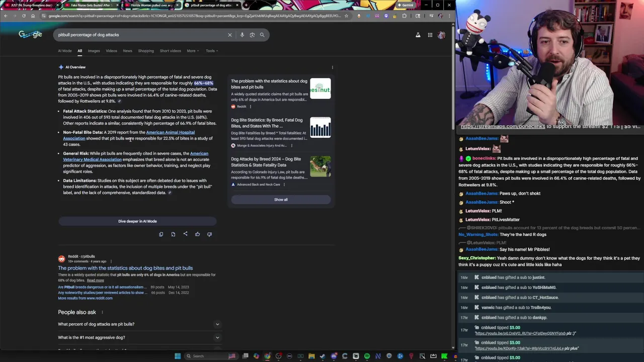Open browser home page icon
This screenshot has height=362, width=644.
(x=33, y=16)
